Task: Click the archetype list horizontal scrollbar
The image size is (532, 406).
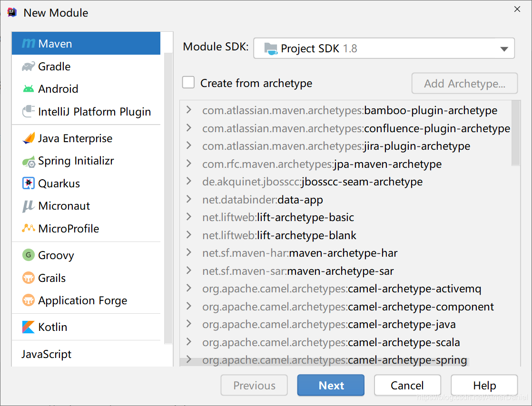Action: click(x=325, y=362)
